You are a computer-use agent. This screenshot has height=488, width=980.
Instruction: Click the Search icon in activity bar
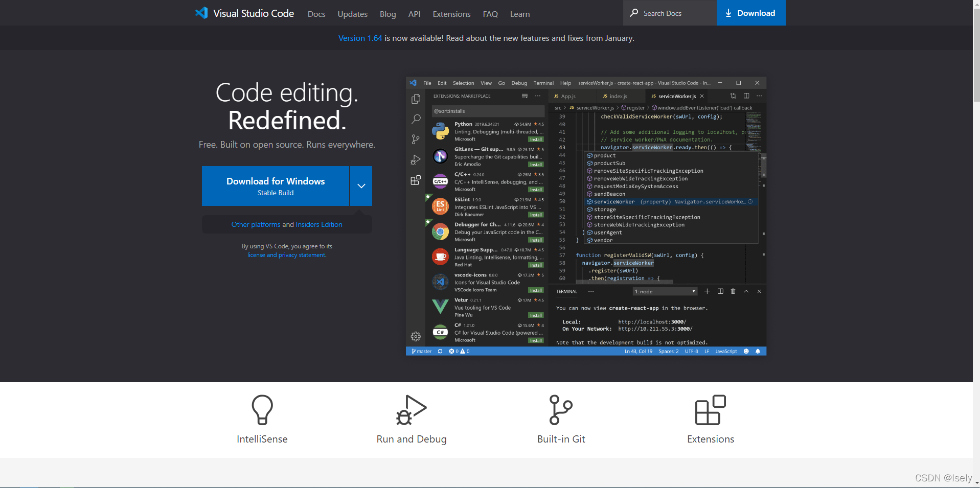(416, 119)
